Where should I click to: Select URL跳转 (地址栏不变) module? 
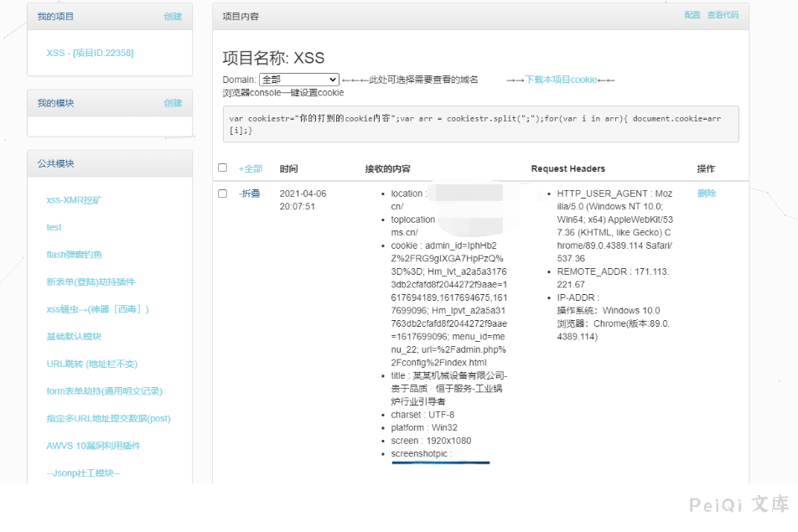[92, 364]
